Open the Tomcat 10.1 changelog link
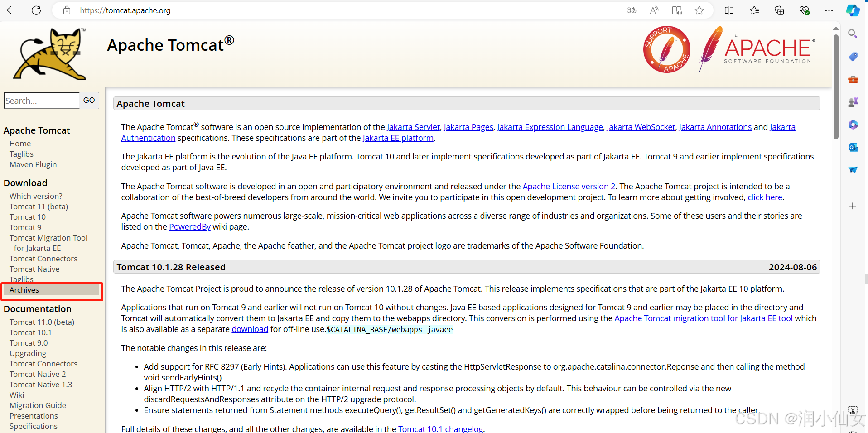868x433 pixels. [441, 428]
